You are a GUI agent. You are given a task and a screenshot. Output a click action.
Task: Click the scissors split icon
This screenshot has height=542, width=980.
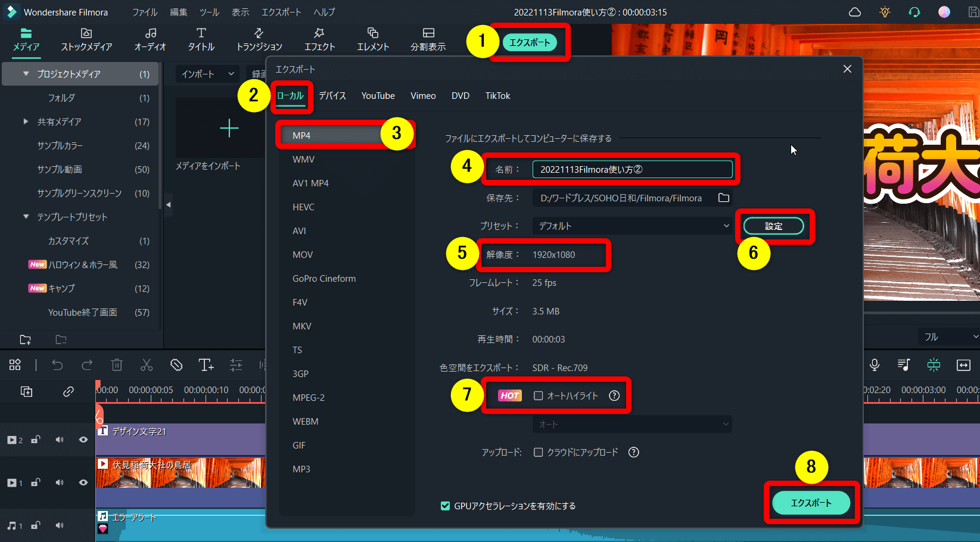(x=147, y=365)
